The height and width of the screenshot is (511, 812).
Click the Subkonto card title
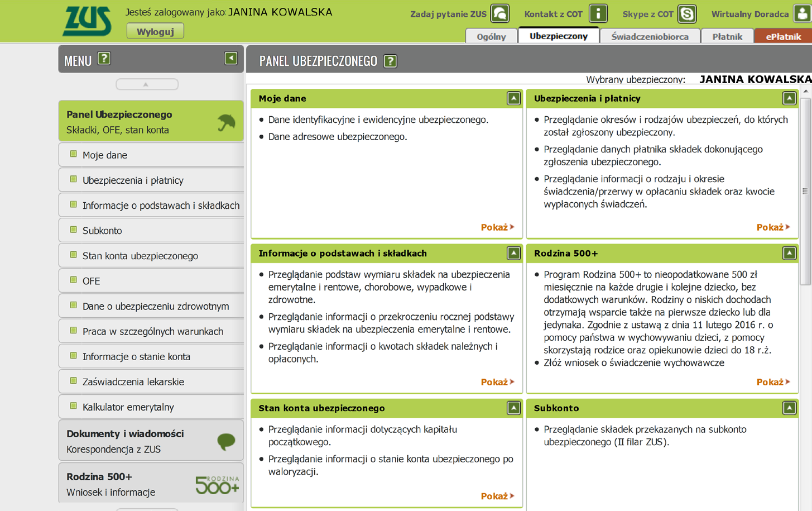[x=556, y=408]
